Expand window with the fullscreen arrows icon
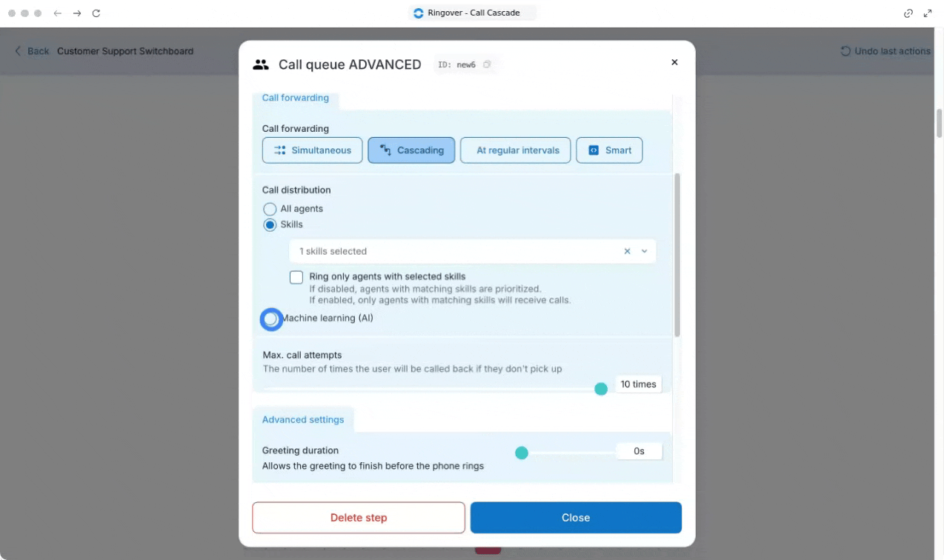 (x=928, y=13)
